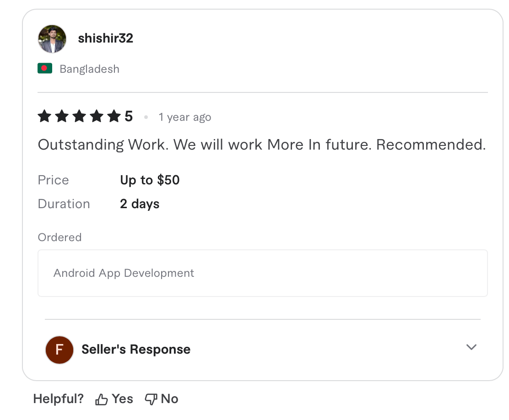Collapse the review card via Seller's Response header

click(135, 349)
